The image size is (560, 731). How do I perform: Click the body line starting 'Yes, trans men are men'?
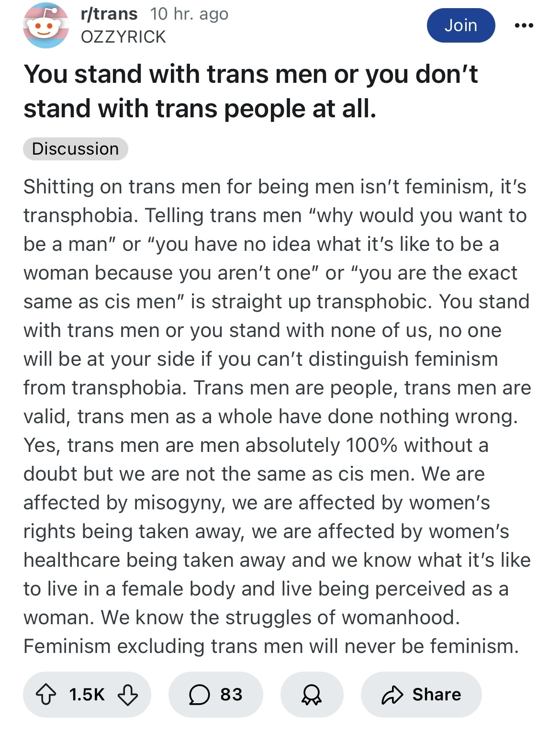[x=256, y=445]
